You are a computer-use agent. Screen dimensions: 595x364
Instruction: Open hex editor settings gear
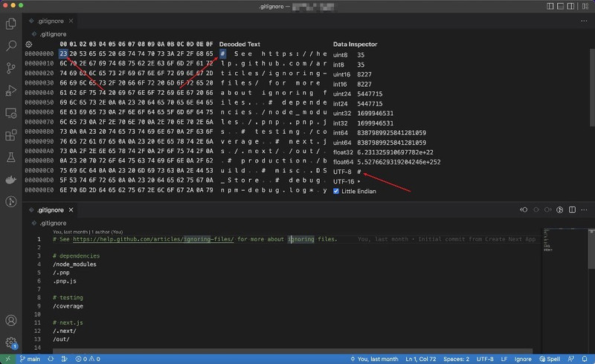(29, 45)
